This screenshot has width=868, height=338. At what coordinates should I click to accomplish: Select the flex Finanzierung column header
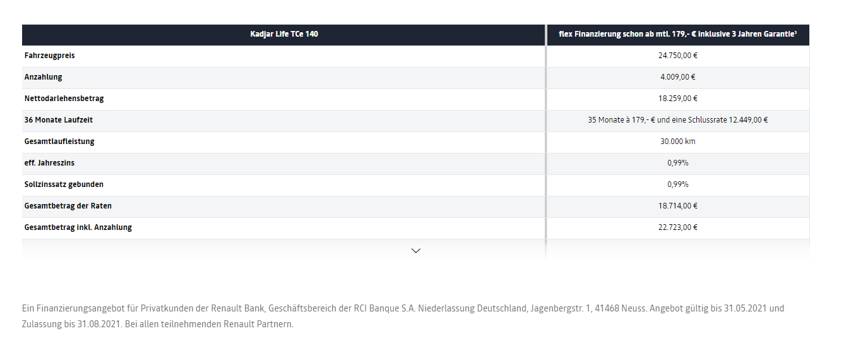click(677, 34)
